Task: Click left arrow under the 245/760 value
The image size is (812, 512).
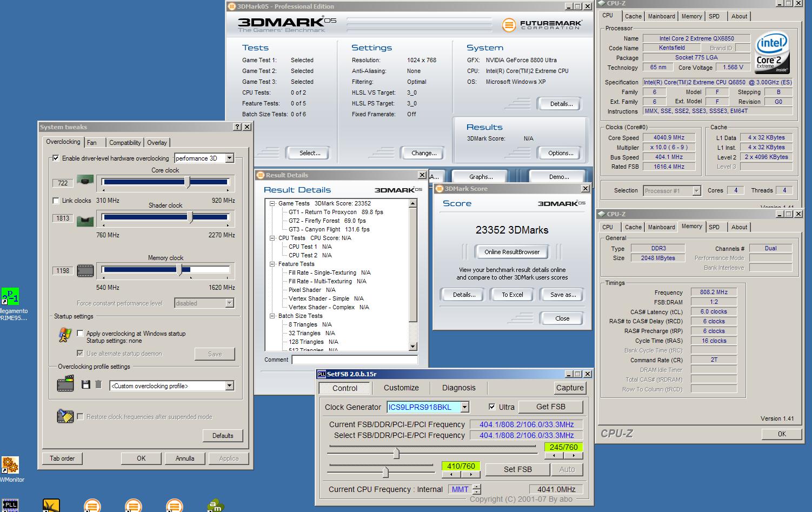Action: click(x=554, y=456)
